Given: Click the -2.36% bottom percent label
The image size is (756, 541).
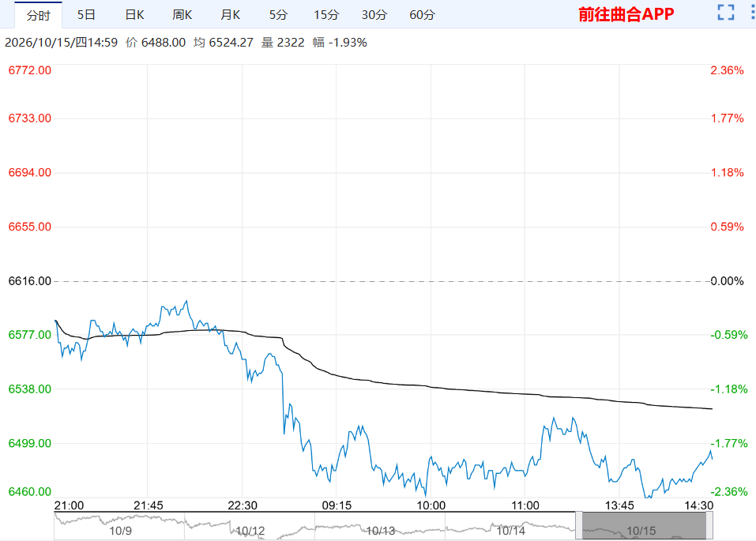Looking at the screenshot, I should 729,492.
